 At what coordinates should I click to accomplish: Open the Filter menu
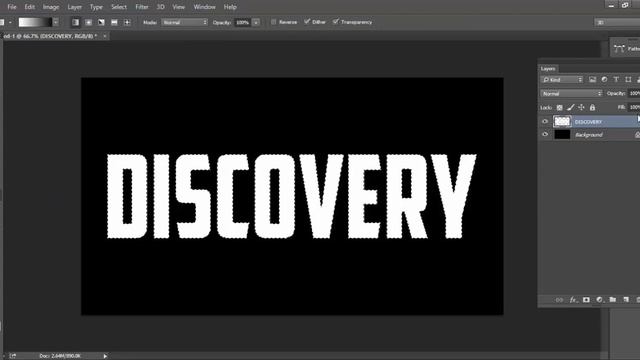pos(142,7)
